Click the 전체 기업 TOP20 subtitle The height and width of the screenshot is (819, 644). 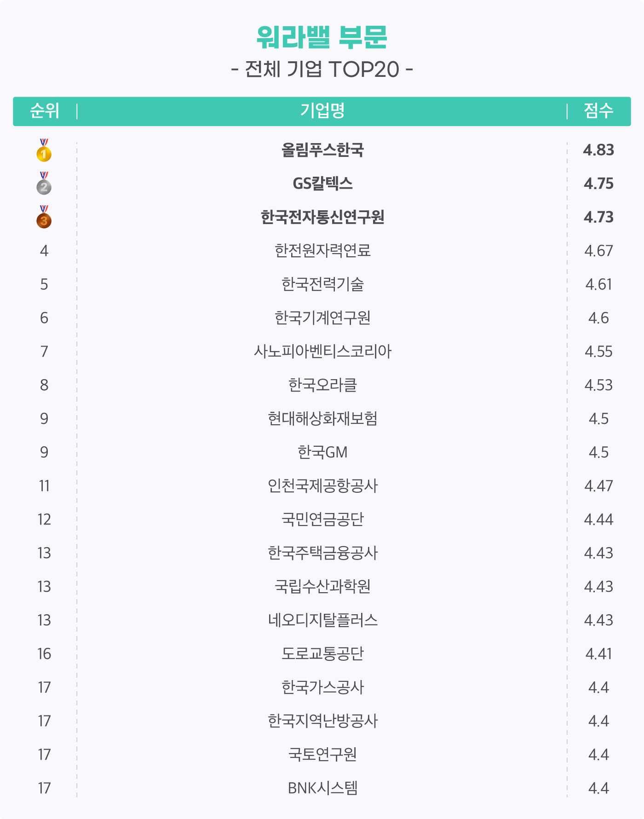tap(322, 69)
